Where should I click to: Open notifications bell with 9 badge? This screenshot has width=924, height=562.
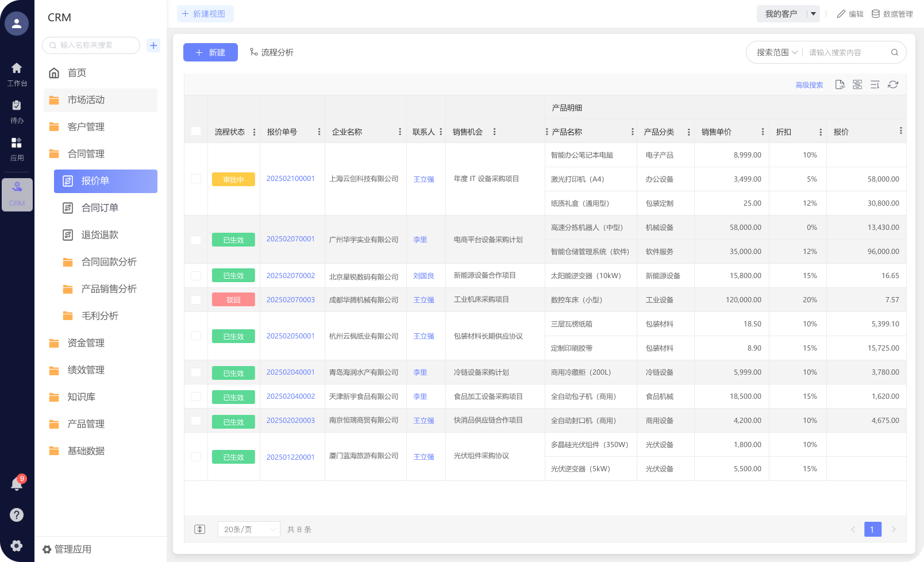[17, 484]
